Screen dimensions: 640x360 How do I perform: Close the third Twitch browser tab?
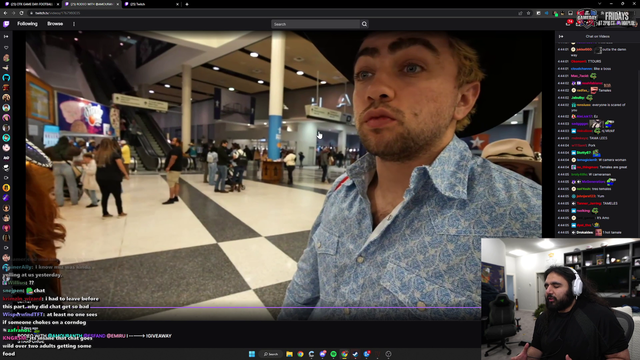pos(177,4)
